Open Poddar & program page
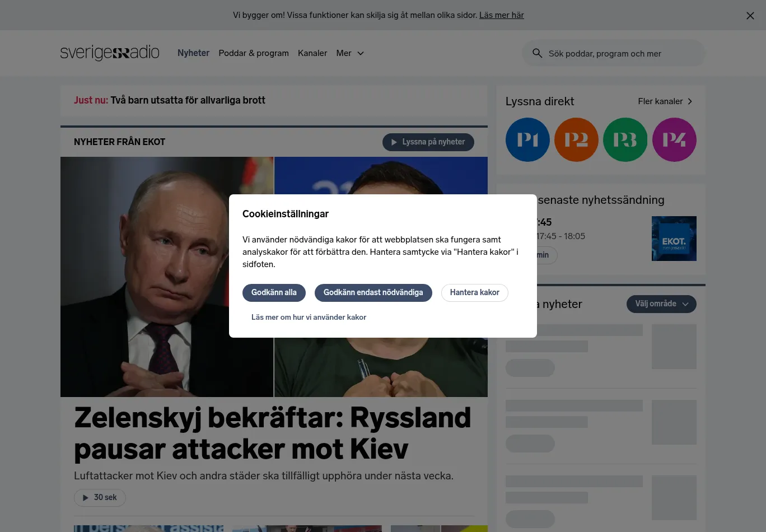766x532 pixels. point(254,53)
